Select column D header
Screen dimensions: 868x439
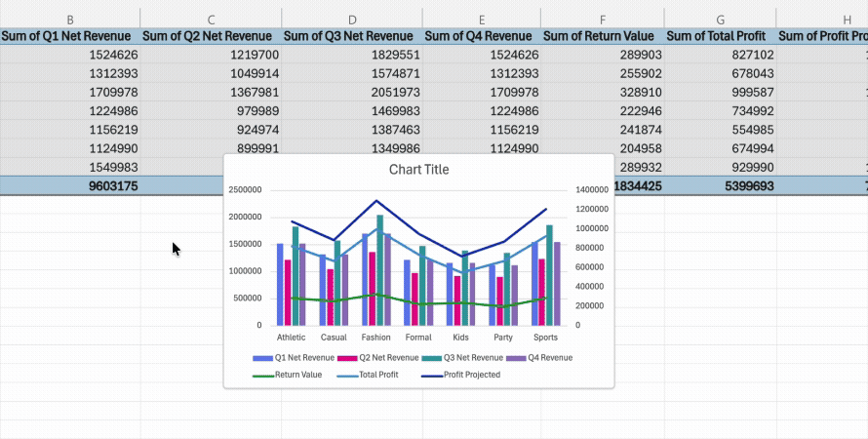(352, 19)
